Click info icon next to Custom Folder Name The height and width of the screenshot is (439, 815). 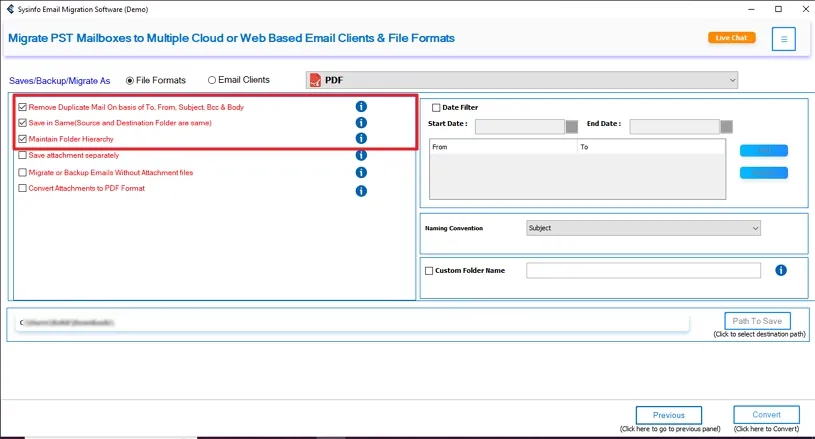(x=781, y=270)
